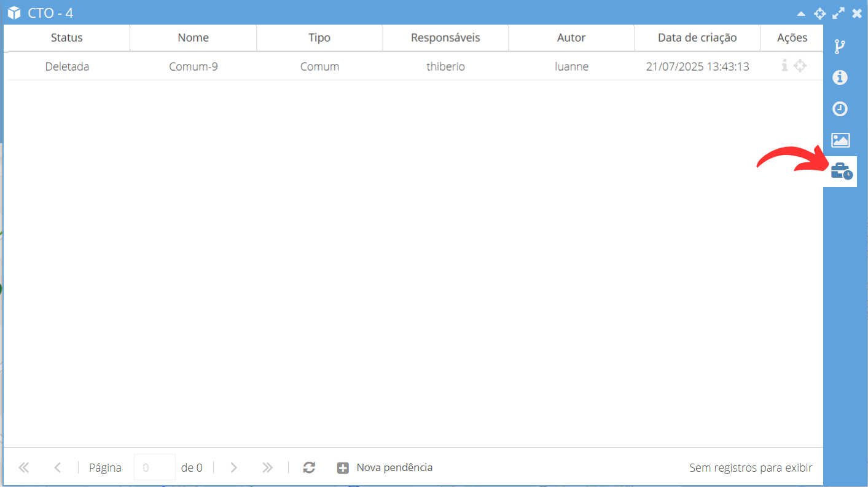This screenshot has height=487, width=868.
Task: Expand CTO - 4 window to fullscreen
Action: coord(839,13)
